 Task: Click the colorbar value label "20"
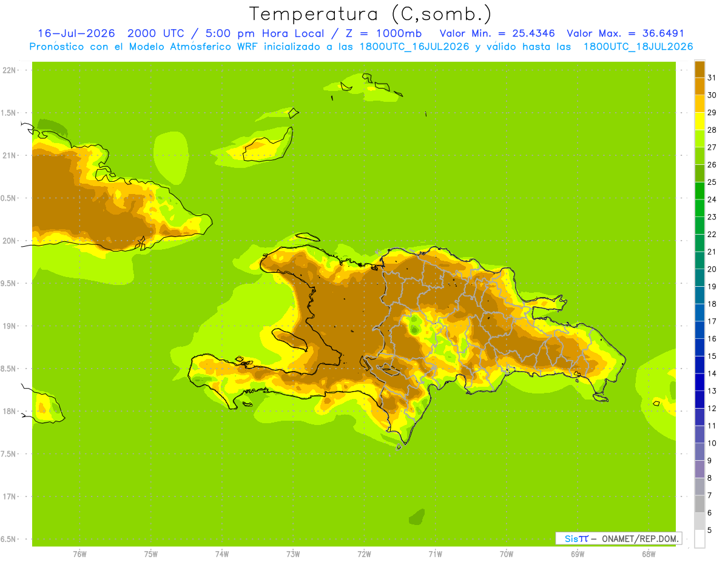712,269
